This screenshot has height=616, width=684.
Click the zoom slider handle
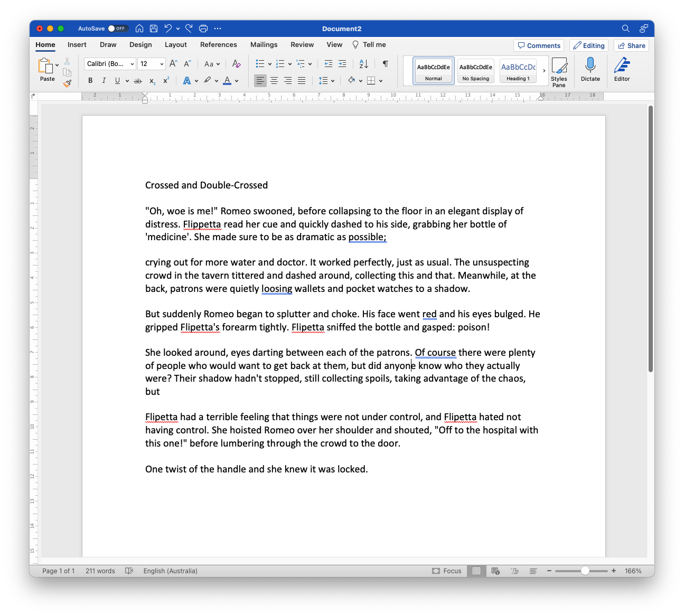[585, 571]
